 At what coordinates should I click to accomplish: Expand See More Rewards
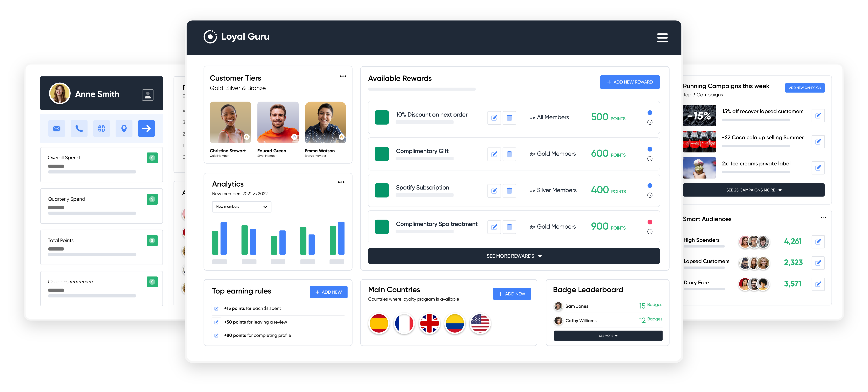click(x=514, y=256)
